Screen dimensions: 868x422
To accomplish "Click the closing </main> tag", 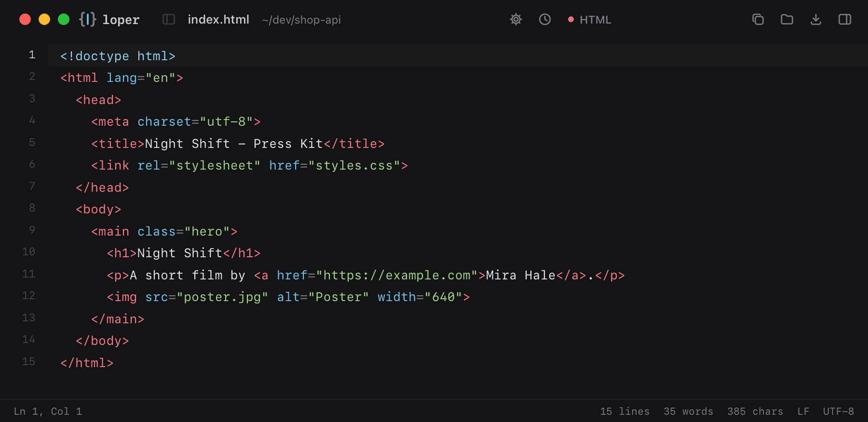I will (x=118, y=319).
